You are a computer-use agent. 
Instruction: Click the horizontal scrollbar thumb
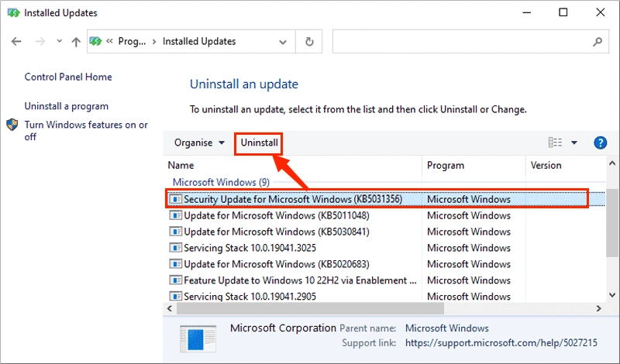tap(311, 308)
